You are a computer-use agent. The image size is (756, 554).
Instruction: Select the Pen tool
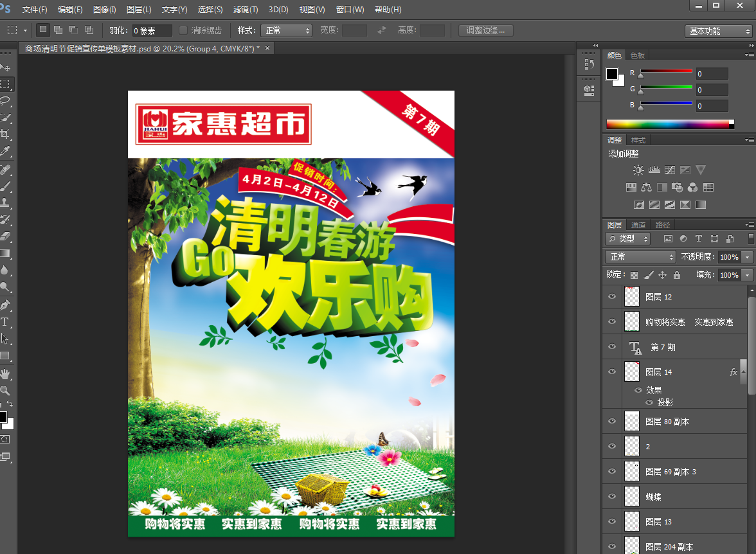click(x=5, y=305)
